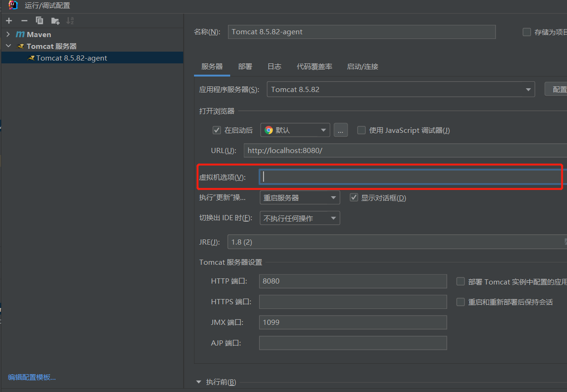This screenshot has height=392, width=567.
Task: Switch to the Code Coverage (代码覆盖率) tab
Action: tap(315, 67)
